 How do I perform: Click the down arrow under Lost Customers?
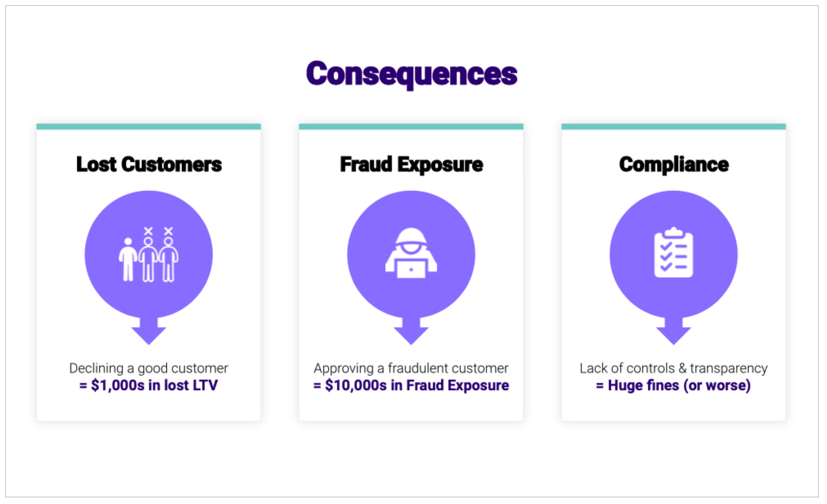click(148, 332)
